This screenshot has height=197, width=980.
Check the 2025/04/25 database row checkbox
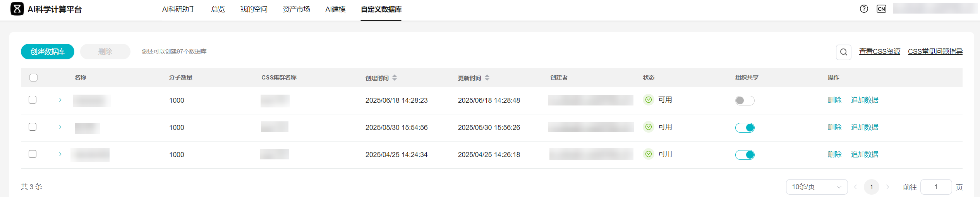(33, 154)
